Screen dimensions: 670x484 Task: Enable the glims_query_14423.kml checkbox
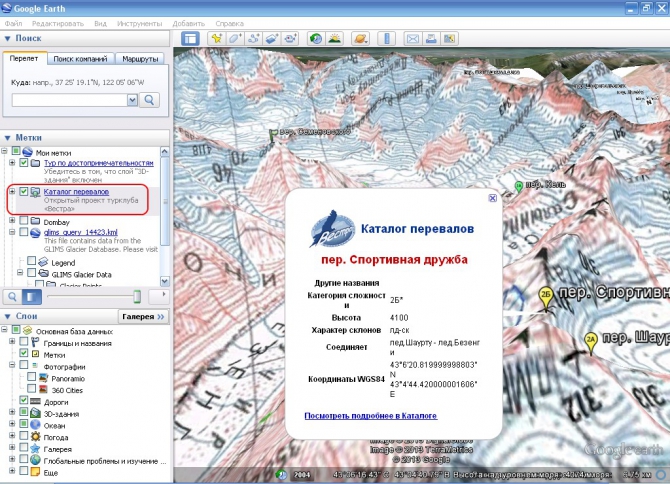[x=24, y=232]
